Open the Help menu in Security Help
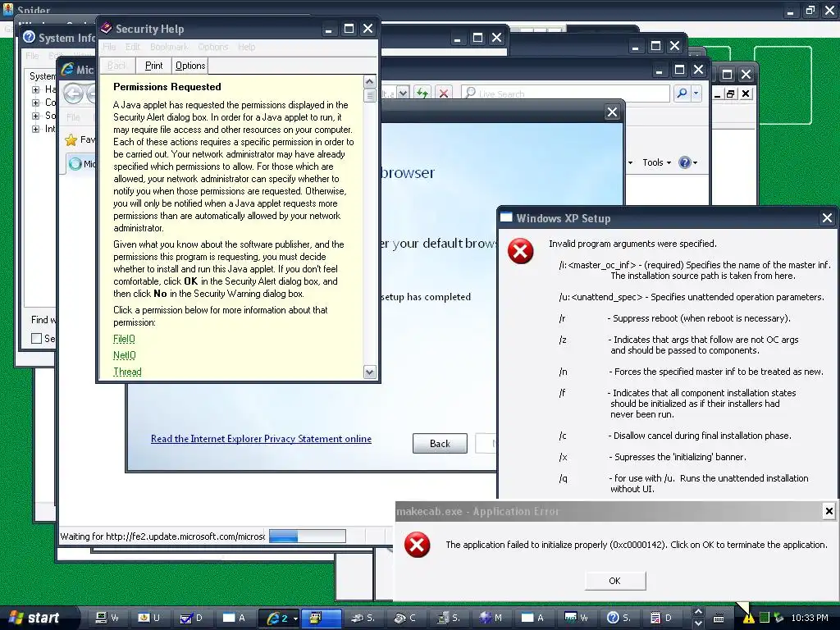 246,47
